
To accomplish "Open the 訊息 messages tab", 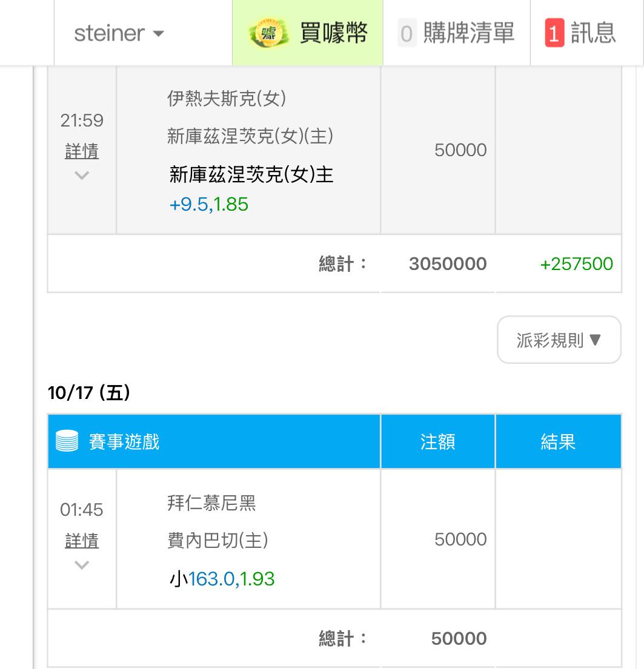I will [593, 33].
